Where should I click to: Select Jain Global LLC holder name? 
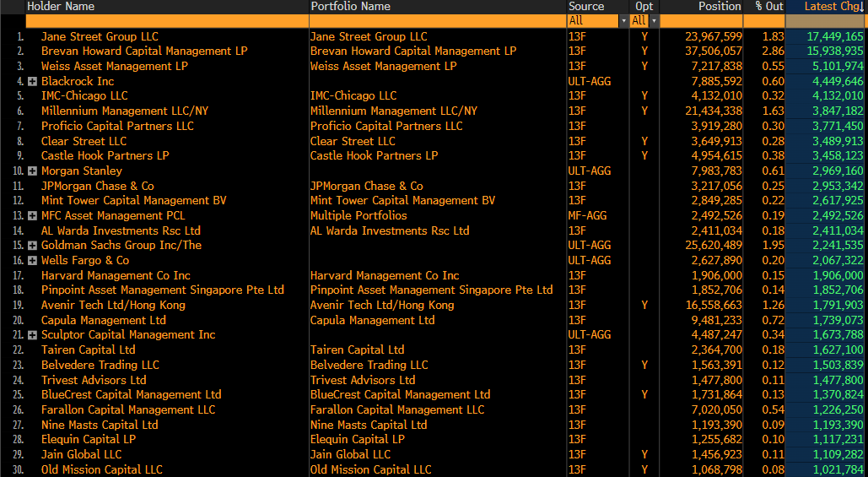click(81, 455)
